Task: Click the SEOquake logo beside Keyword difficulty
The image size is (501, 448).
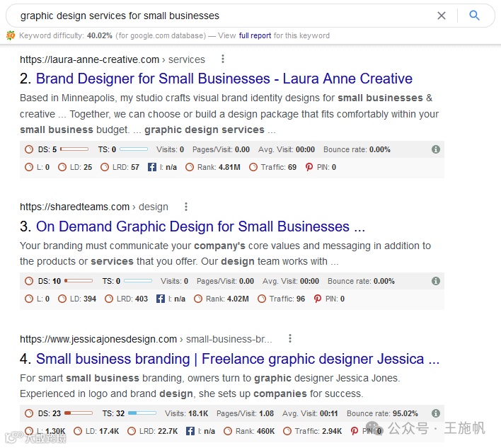Action: [x=11, y=35]
